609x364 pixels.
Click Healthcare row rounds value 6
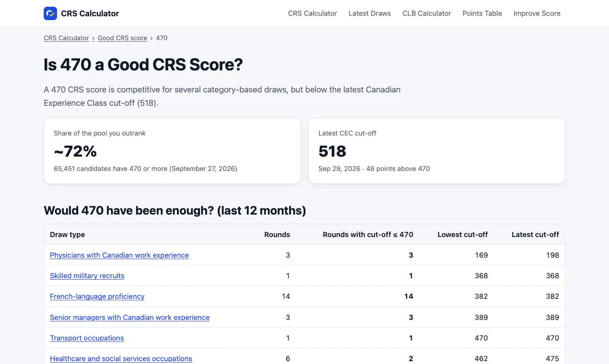coord(288,359)
